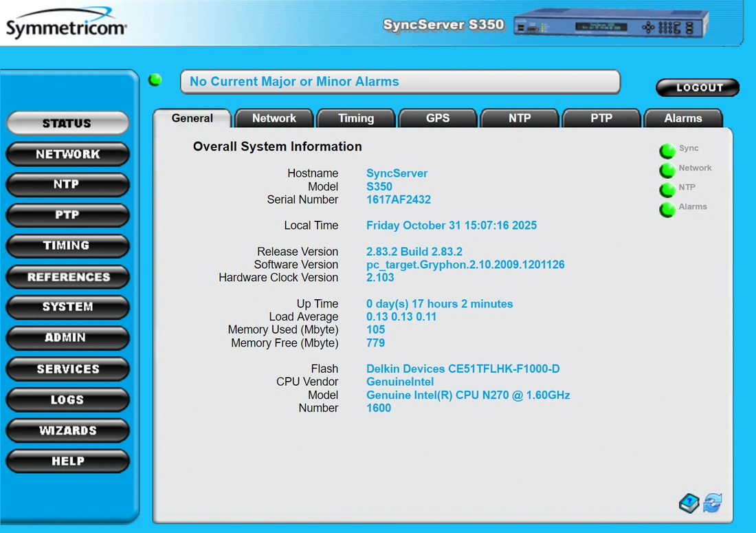Viewport: 756px width, 533px height.
Task: Click the SyncServer S350 device image
Action: [610, 25]
